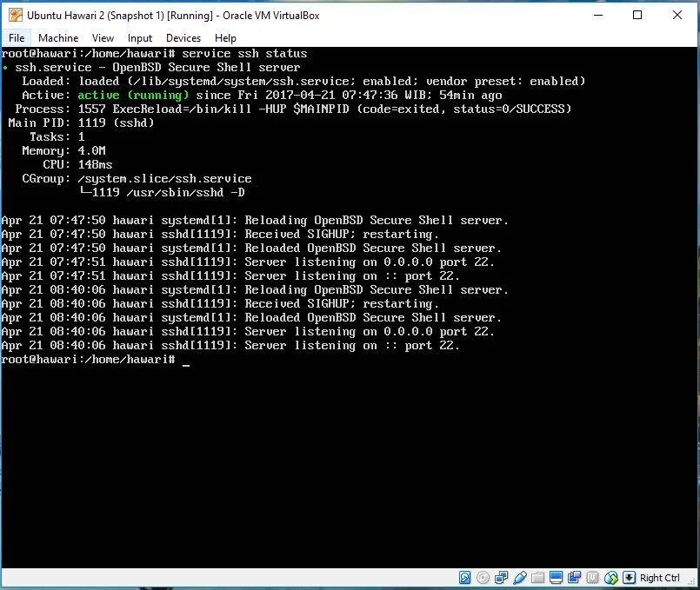This screenshot has height=590, width=700.
Task: Click the mouse integration status icon
Action: [x=610, y=578]
